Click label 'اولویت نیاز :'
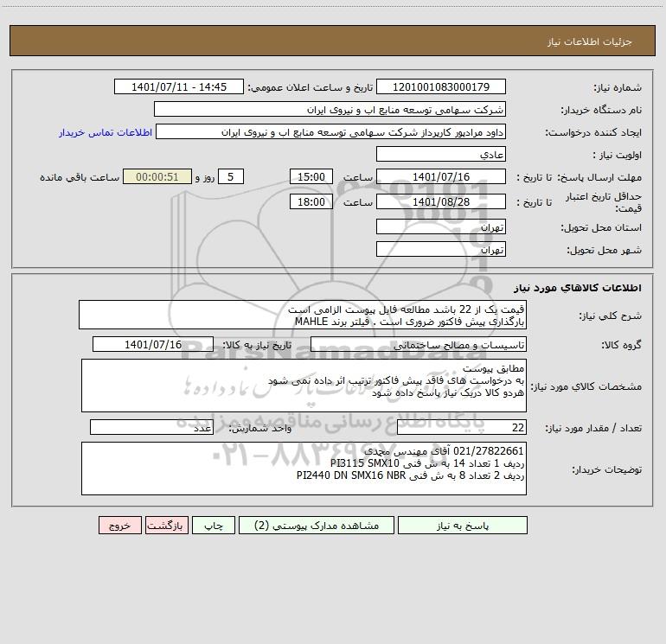Screen dimensions: 666x644 point(618,155)
